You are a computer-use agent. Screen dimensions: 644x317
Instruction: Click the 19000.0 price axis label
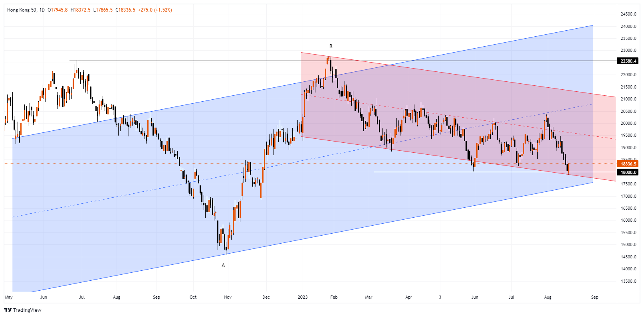(x=628, y=148)
